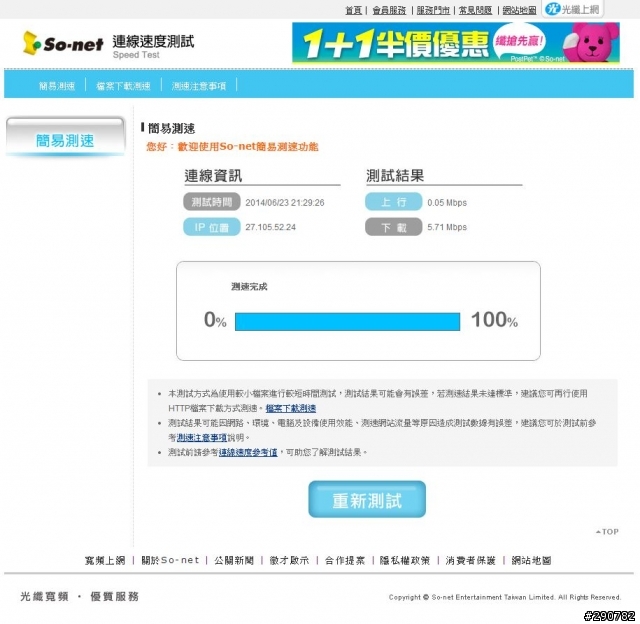Click the 簡易測速 sidebar button
This screenshot has height=624, width=640.
(x=65, y=138)
